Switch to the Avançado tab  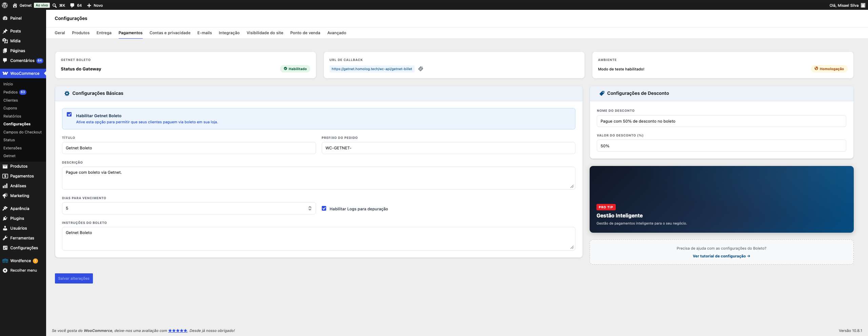[x=336, y=33]
